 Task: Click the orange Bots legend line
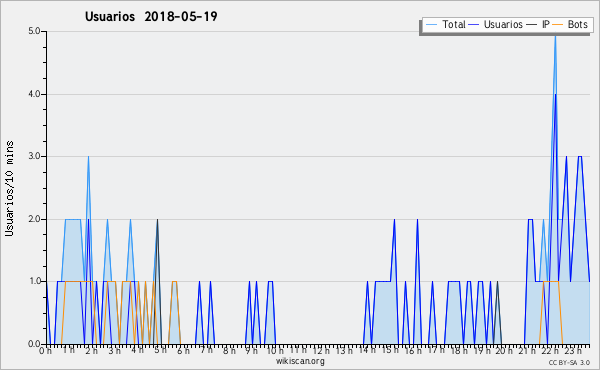(558, 25)
